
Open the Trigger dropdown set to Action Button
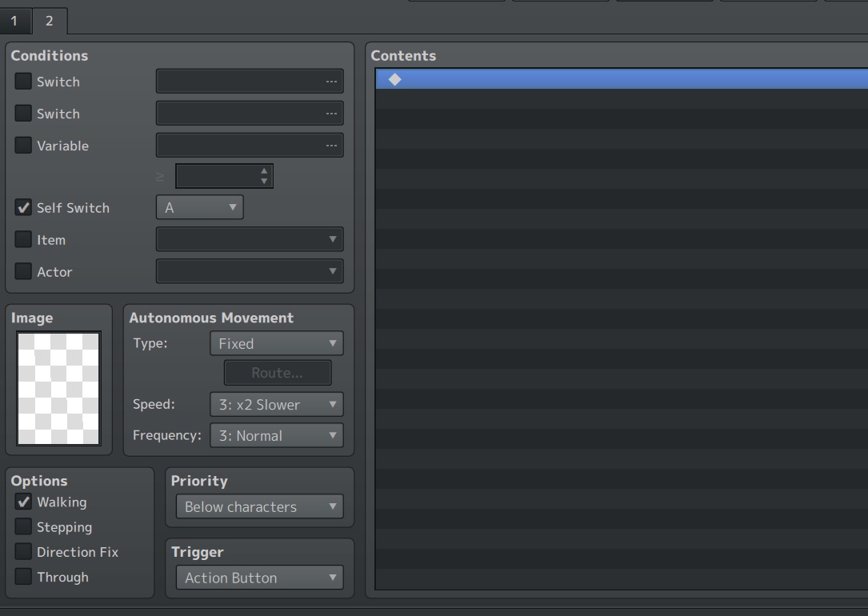[x=258, y=578]
